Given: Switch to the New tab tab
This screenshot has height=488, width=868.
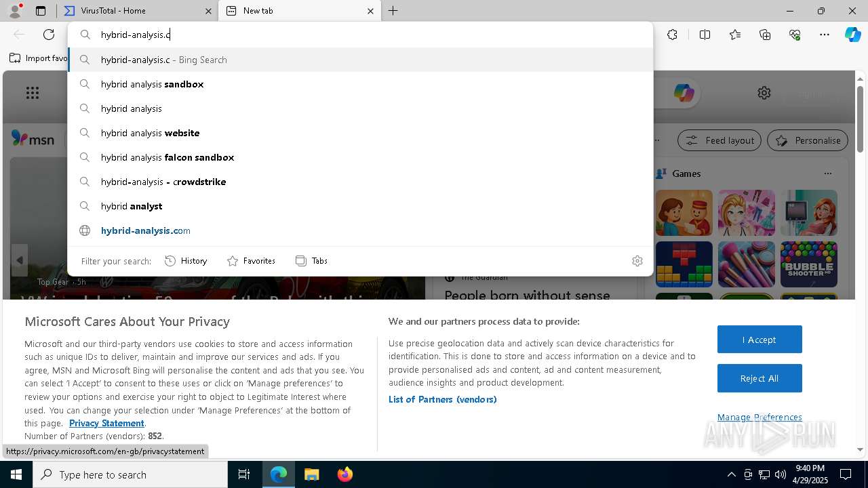Looking at the screenshot, I should point(298,11).
